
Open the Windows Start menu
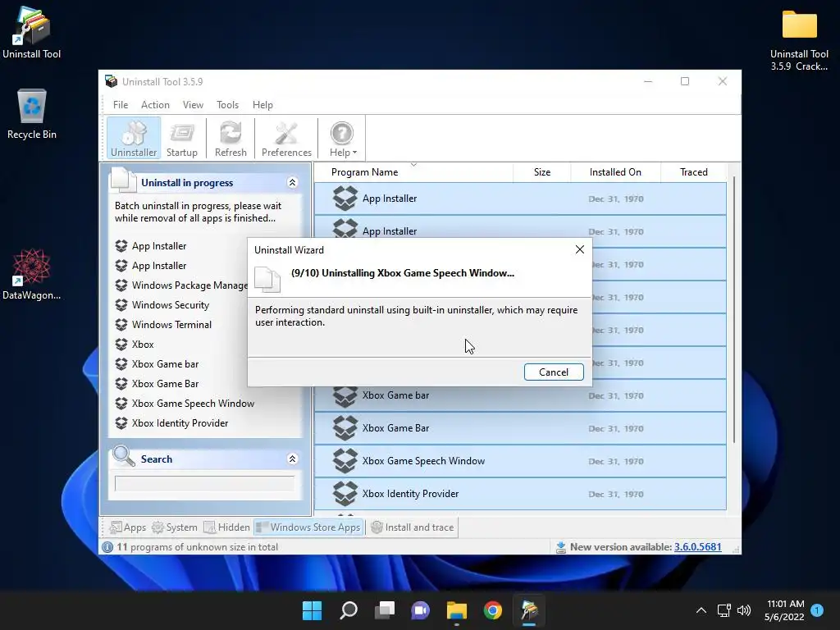[x=313, y=610]
